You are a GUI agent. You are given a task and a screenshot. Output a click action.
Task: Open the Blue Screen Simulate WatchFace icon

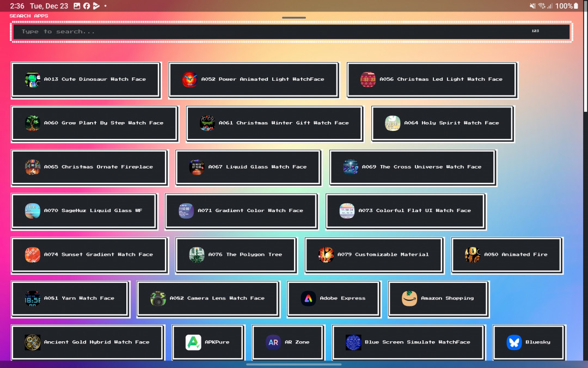353,342
